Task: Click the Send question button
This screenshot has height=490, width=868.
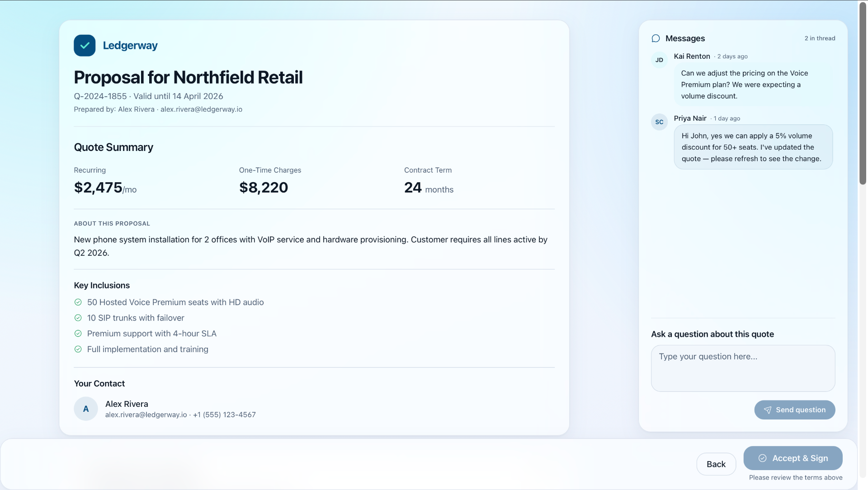Action: tap(794, 410)
